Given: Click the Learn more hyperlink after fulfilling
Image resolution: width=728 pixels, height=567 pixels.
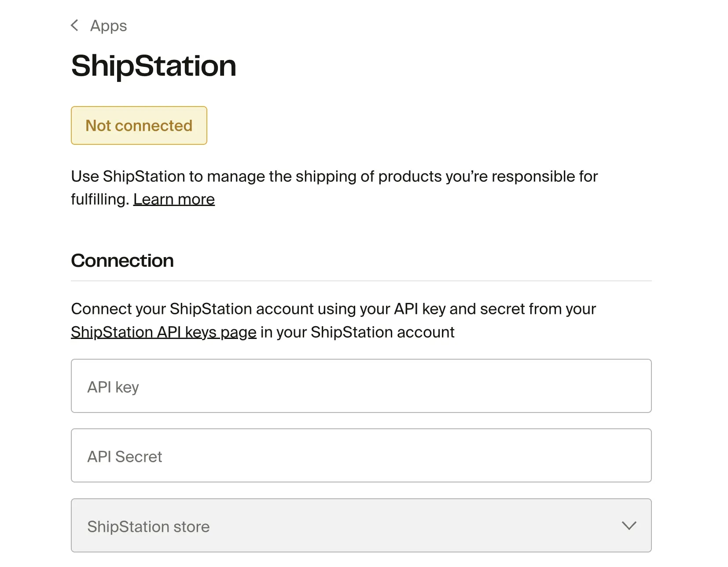Looking at the screenshot, I should click(174, 199).
